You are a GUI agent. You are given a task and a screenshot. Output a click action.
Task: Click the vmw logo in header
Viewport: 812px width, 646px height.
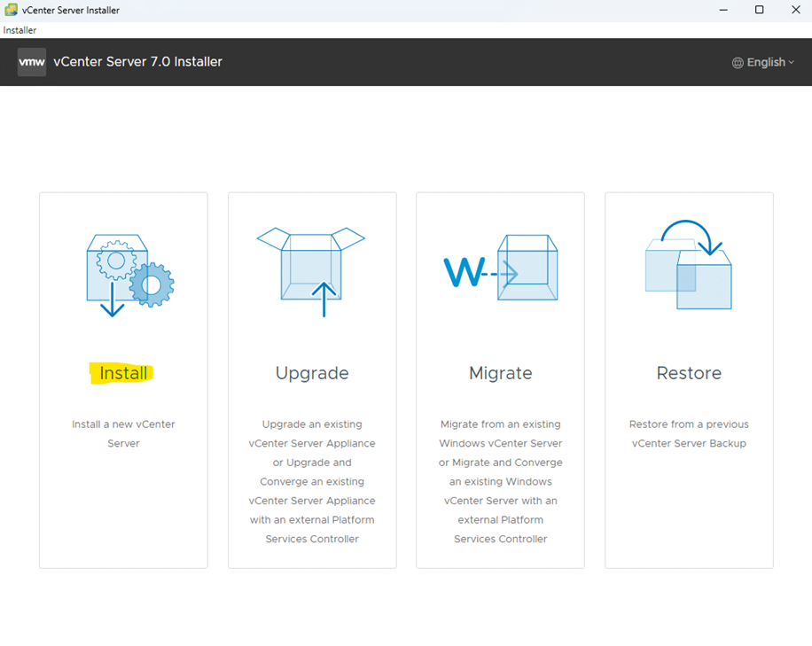click(x=32, y=62)
